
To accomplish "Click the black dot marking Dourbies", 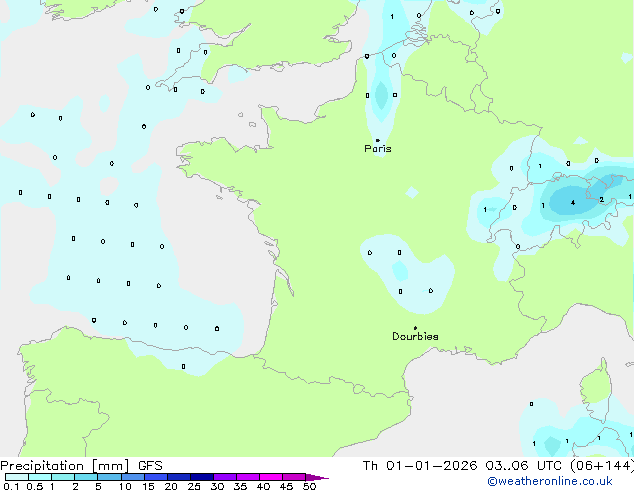I will coord(415,328).
